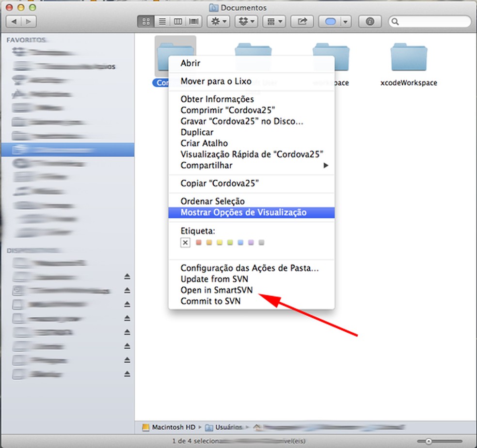
Task: Switch Finder to list view
Action: coord(162,22)
